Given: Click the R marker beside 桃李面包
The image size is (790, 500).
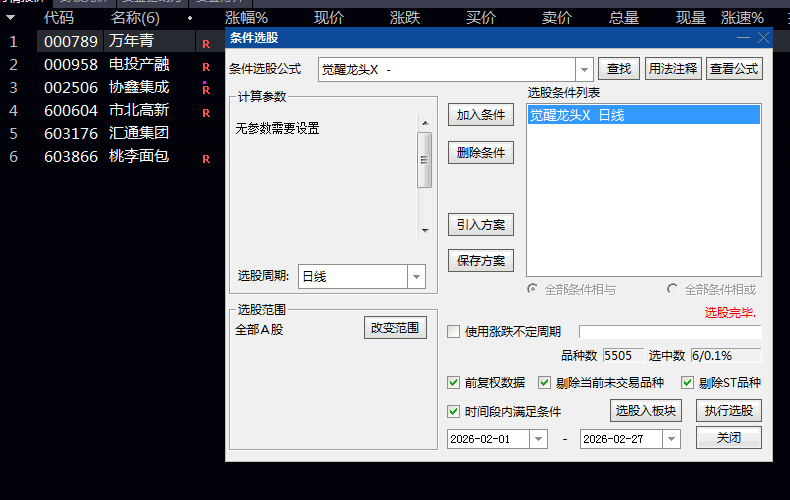Looking at the screenshot, I should [x=206, y=159].
